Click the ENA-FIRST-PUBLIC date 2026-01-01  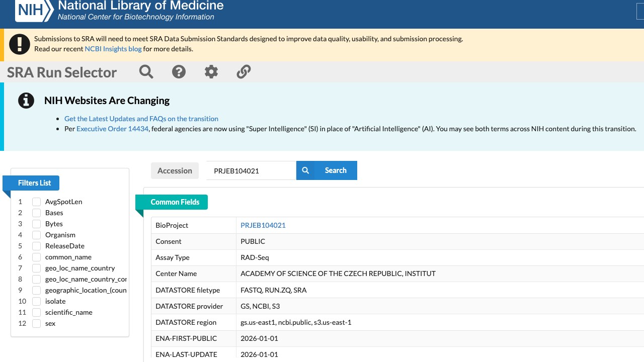pyautogui.click(x=259, y=338)
